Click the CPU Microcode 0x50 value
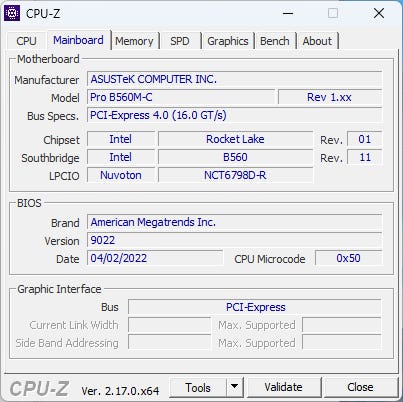 348,258
